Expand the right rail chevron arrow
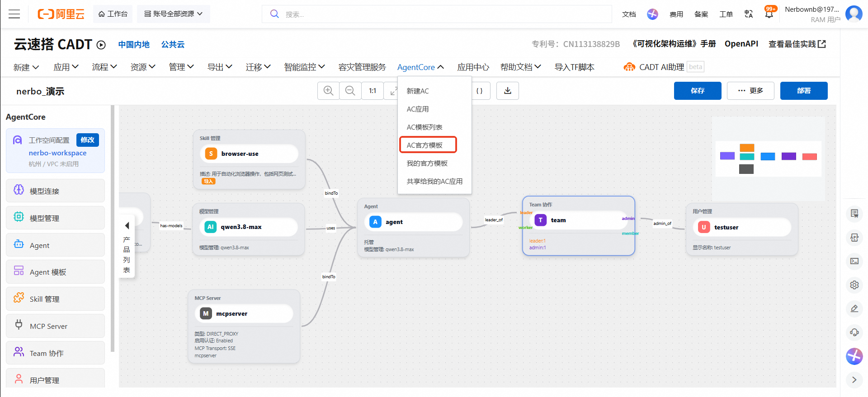868x397 pixels. pos(854,380)
